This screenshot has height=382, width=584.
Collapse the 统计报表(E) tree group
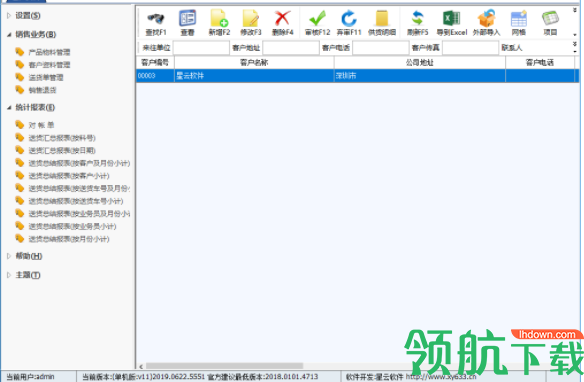9,108
